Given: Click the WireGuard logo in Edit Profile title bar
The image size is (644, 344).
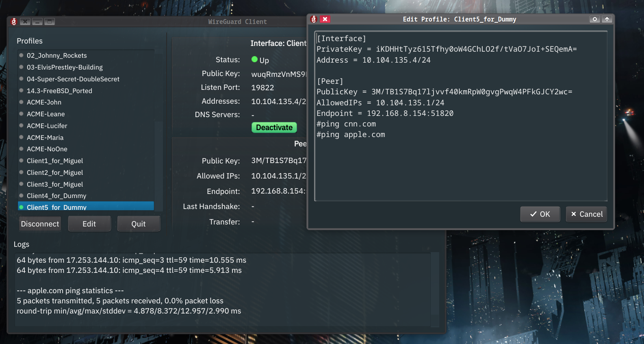Looking at the screenshot, I should coord(313,19).
